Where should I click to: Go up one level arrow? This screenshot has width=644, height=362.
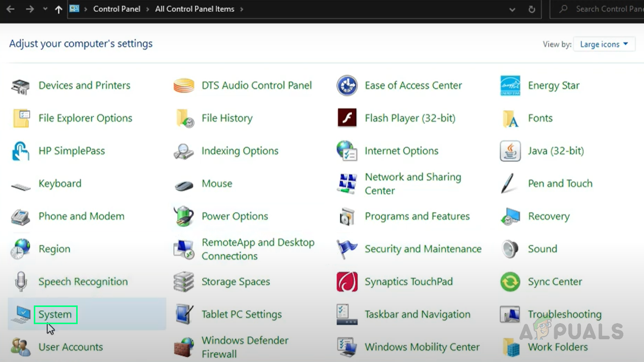58,9
